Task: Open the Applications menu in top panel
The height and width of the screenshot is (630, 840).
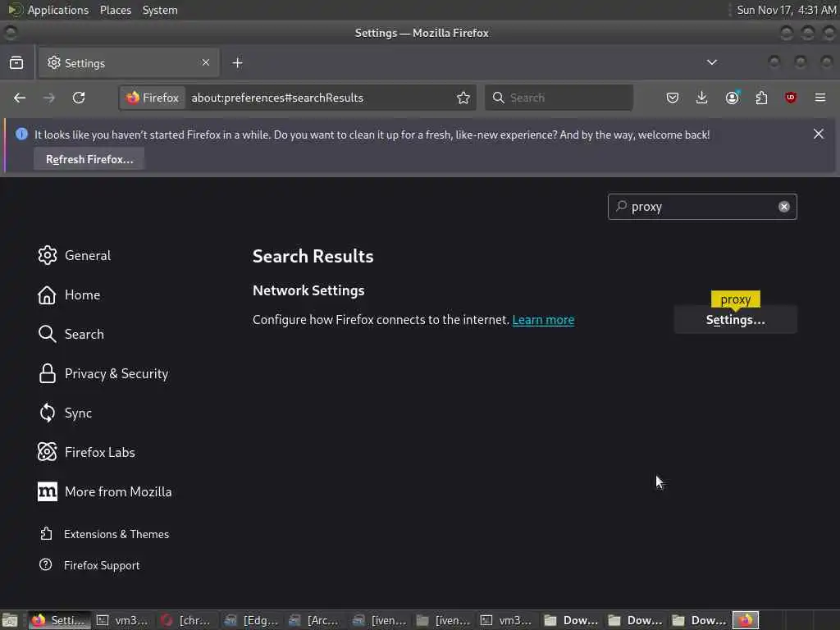Action: (x=58, y=10)
